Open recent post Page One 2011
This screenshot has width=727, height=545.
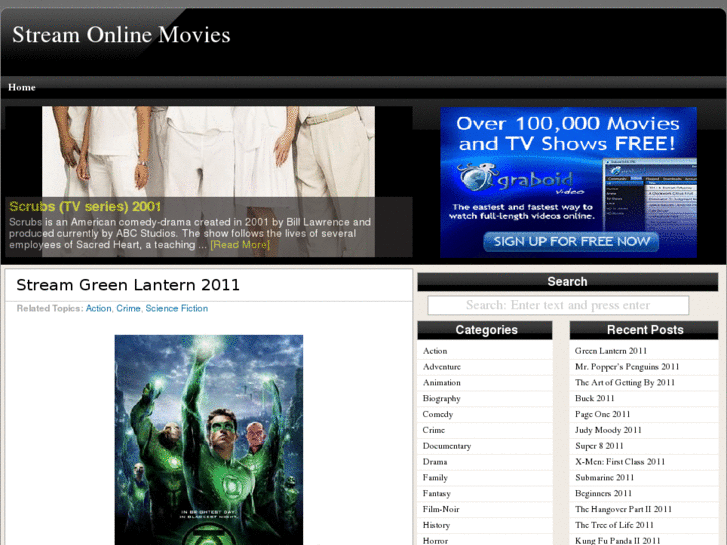(603, 414)
